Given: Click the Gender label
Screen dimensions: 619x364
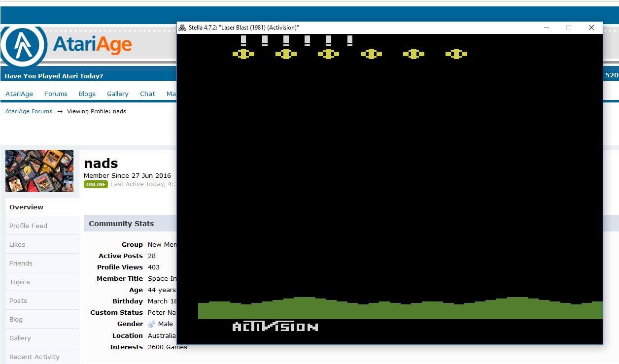Looking at the screenshot, I should (x=130, y=324).
